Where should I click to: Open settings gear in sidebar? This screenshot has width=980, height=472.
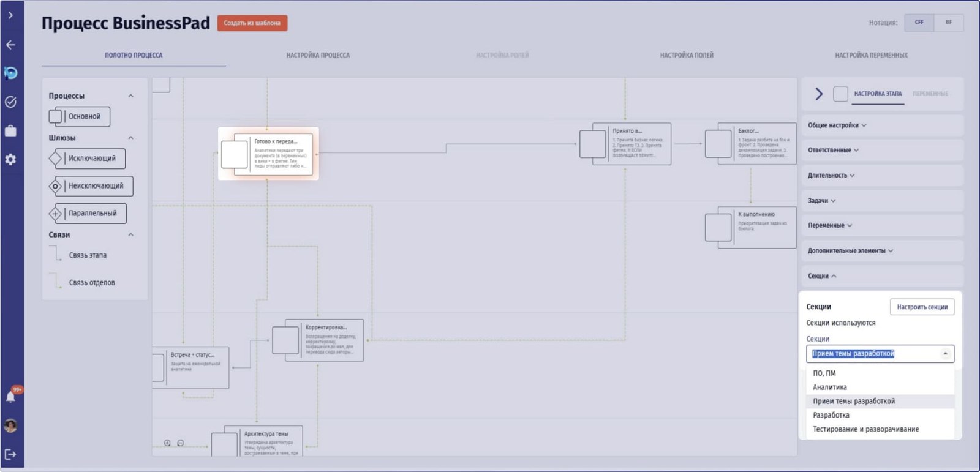point(10,159)
